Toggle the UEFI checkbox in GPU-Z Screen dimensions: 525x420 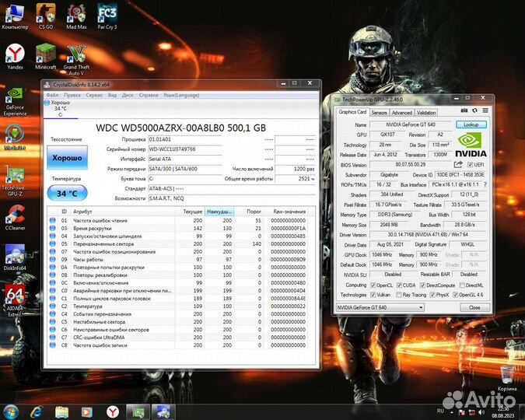pyautogui.click(x=470, y=164)
